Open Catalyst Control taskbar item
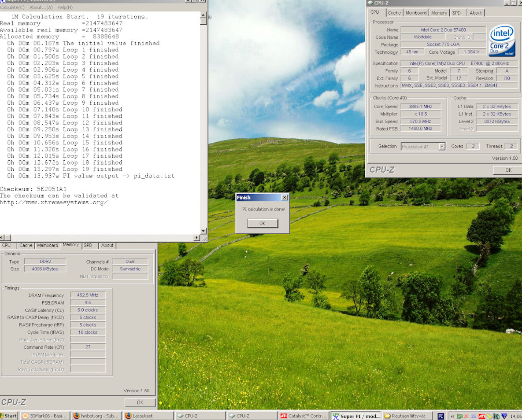522x420 pixels. pos(304,416)
